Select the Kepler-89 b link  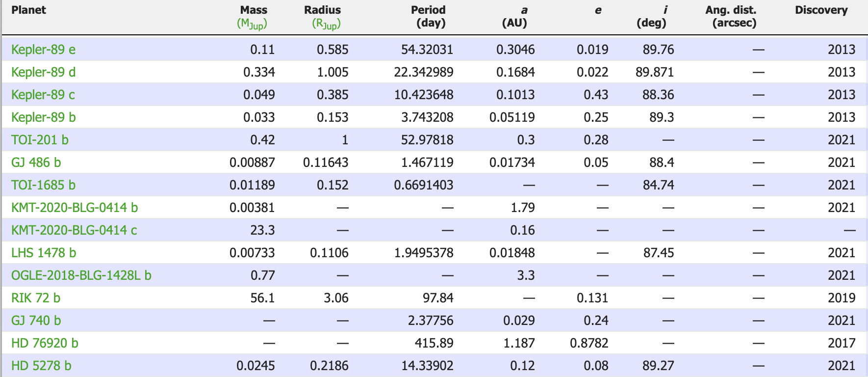pos(43,117)
